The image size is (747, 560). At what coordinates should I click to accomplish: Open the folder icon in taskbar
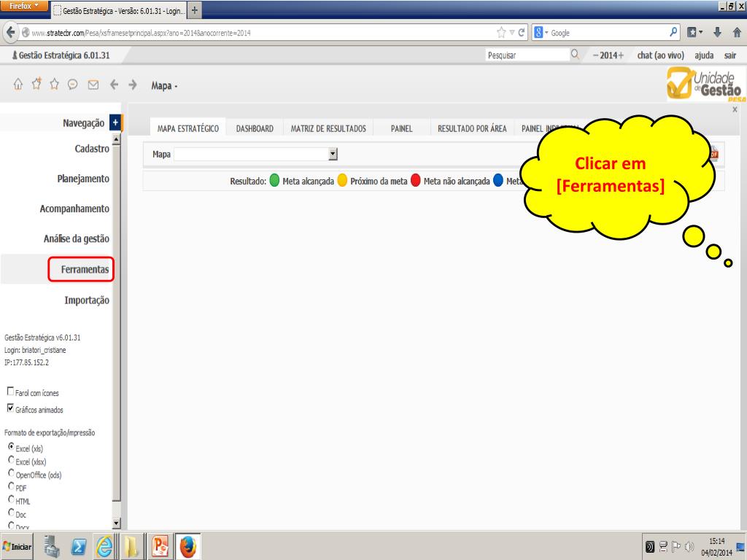131,546
